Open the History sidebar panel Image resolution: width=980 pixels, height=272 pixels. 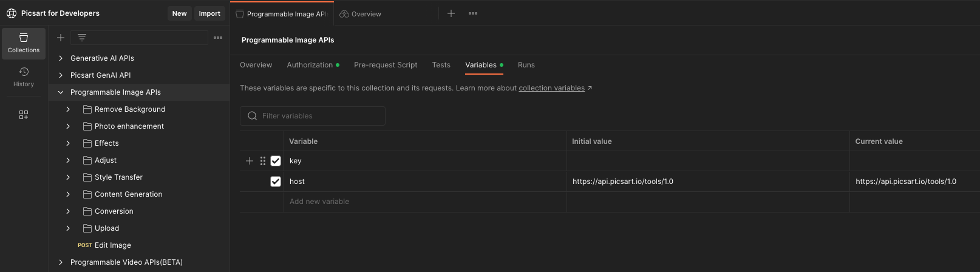point(24,77)
